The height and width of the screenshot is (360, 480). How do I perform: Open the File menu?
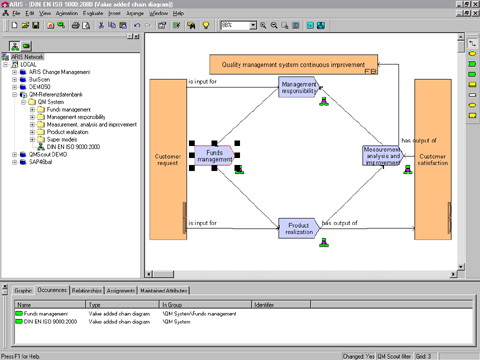point(16,13)
